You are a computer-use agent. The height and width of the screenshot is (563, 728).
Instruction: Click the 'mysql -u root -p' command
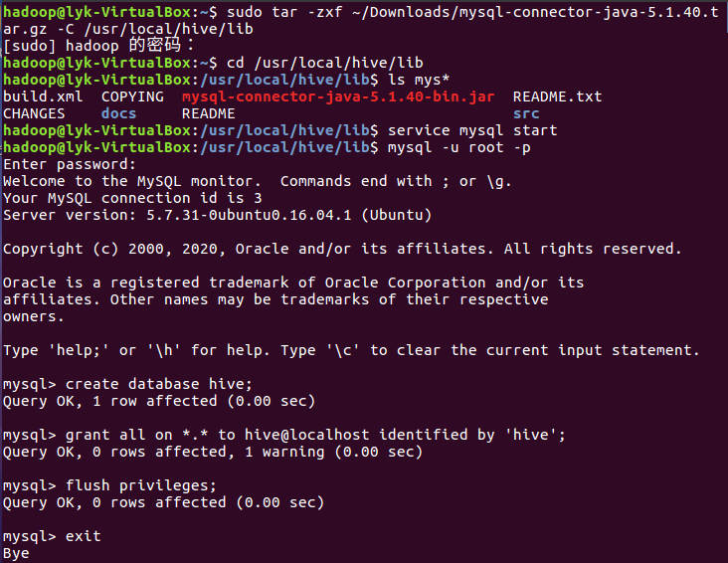pyautogui.click(x=458, y=147)
